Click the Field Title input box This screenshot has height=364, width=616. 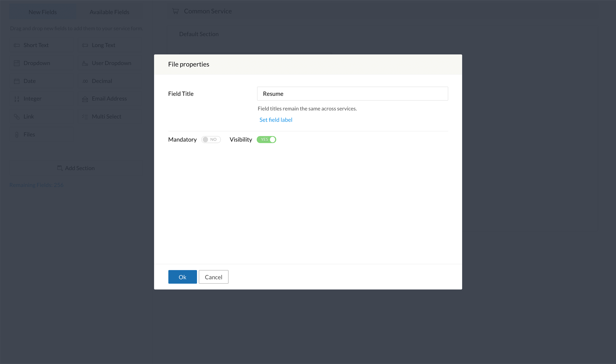coord(352,94)
